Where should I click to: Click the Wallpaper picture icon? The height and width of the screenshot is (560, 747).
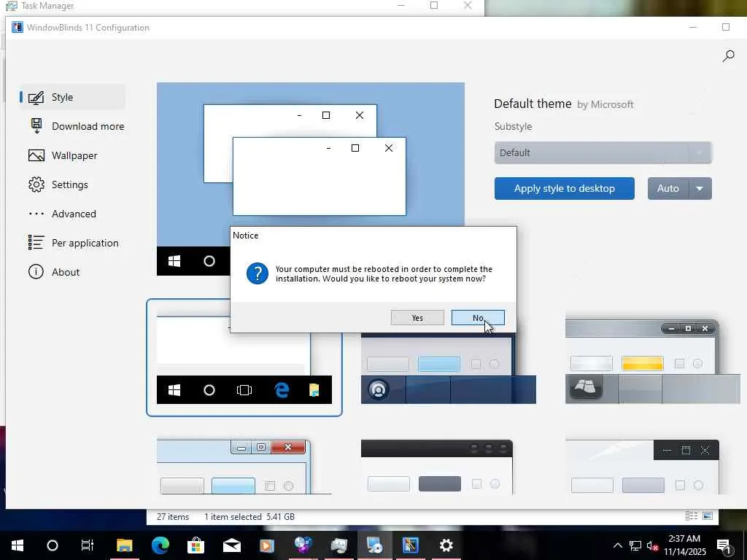click(x=36, y=156)
